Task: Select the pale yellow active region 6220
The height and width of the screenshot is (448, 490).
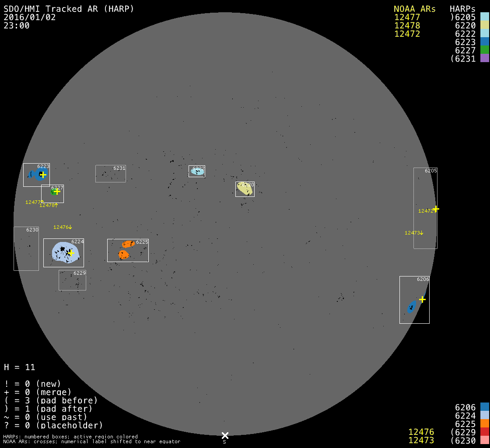Action: coord(245,189)
